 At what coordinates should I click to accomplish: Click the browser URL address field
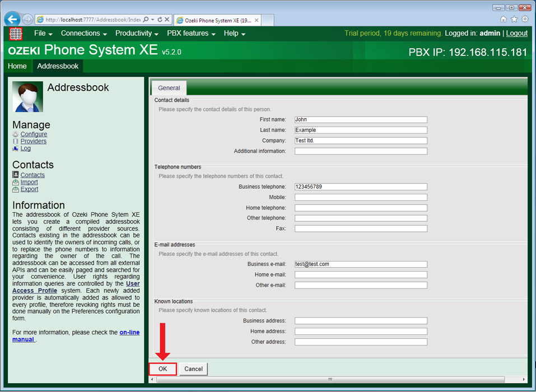pos(93,20)
